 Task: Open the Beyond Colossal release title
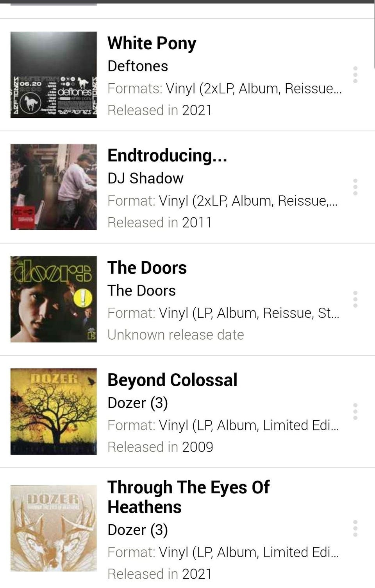pos(172,380)
